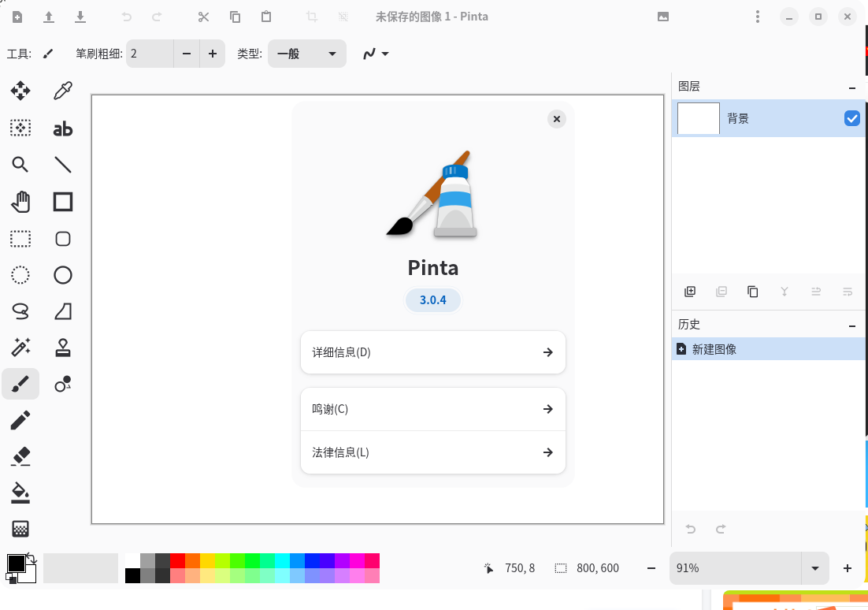
Task: Decrease brush width with minus button
Action: click(x=187, y=54)
